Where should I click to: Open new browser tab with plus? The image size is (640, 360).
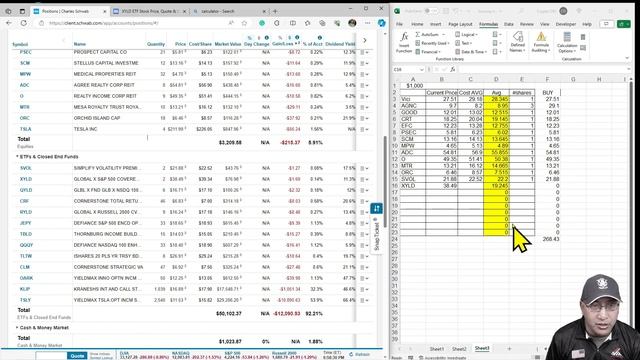point(275,11)
